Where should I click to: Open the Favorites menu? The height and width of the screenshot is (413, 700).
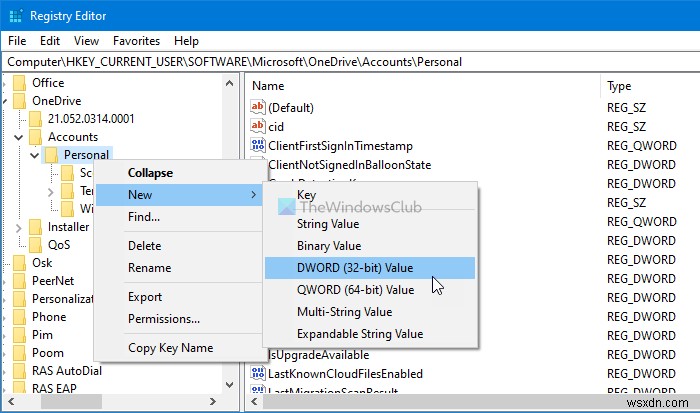(x=136, y=41)
